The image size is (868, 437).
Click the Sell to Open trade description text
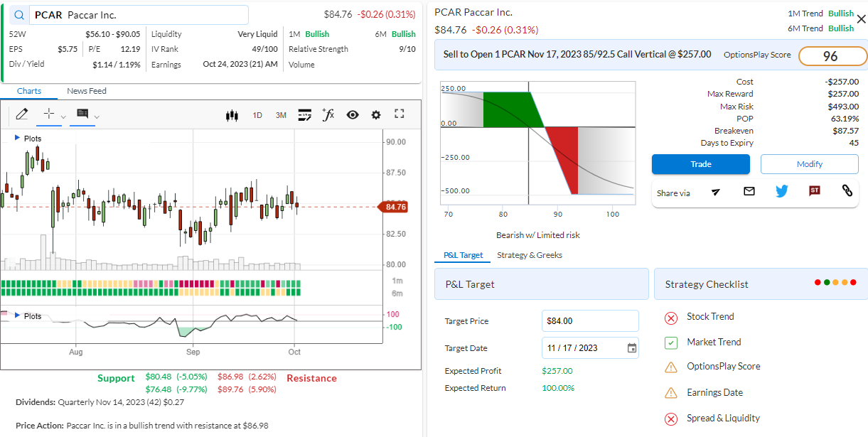pyautogui.click(x=577, y=54)
